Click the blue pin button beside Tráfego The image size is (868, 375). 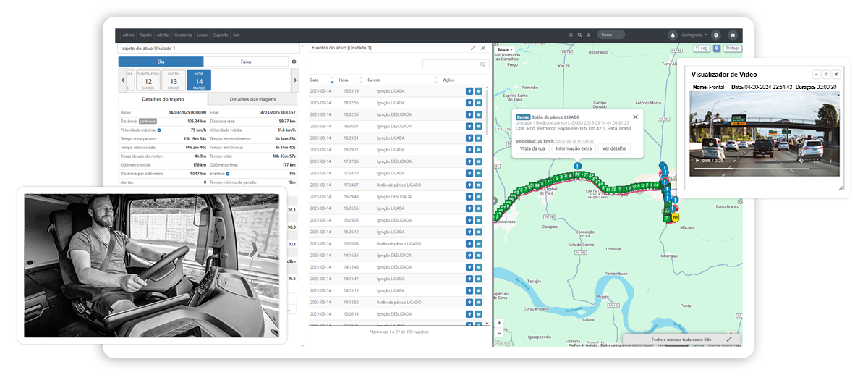pos(717,49)
